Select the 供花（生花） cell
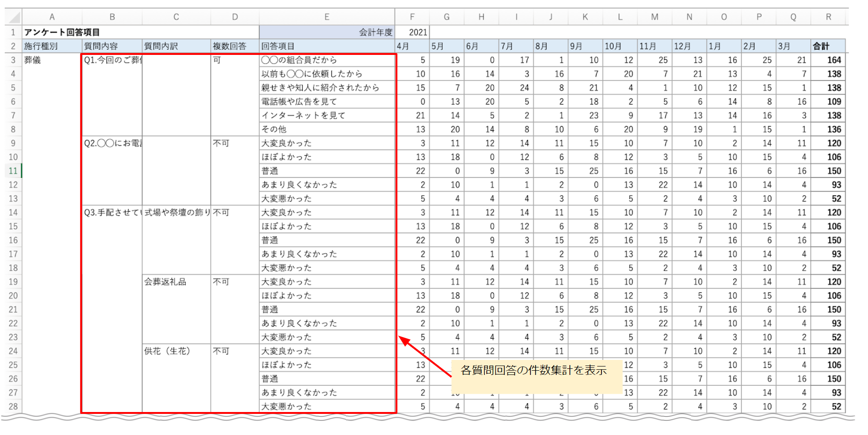Screen dimensions: 868x435 pyautogui.click(x=176, y=351)
